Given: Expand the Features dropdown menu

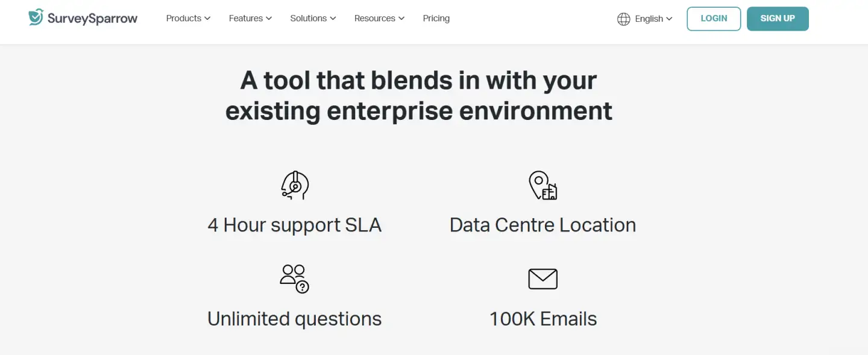Looking at the screenshot, I should (250, 18).
